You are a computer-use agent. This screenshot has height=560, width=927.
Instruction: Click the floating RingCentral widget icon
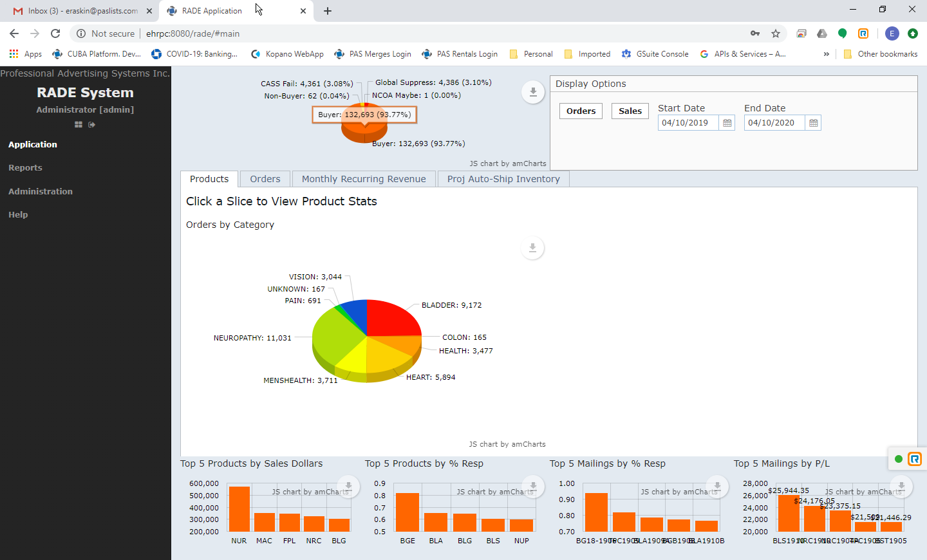click(915, 459)
